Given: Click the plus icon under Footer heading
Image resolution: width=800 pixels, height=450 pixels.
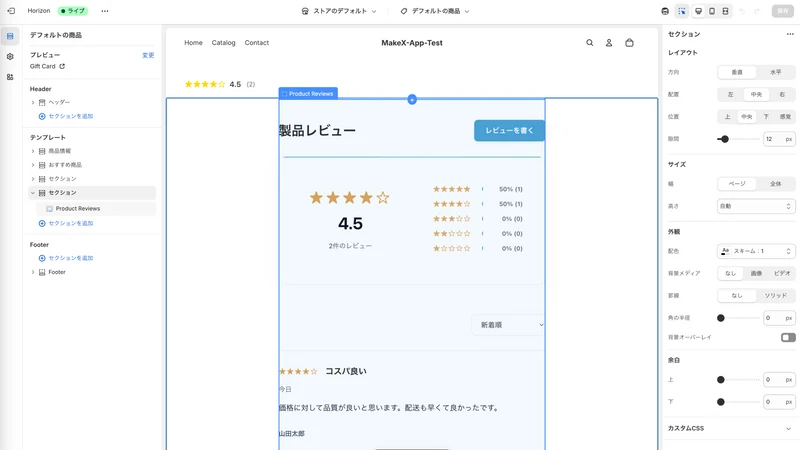Looking at the screenshot, I should click(x=42, y=258).
